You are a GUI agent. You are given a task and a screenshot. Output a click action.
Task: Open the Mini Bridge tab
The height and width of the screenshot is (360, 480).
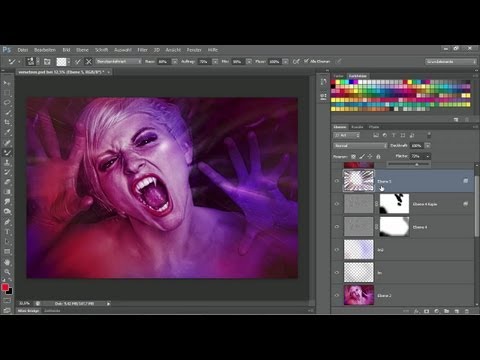28,311
